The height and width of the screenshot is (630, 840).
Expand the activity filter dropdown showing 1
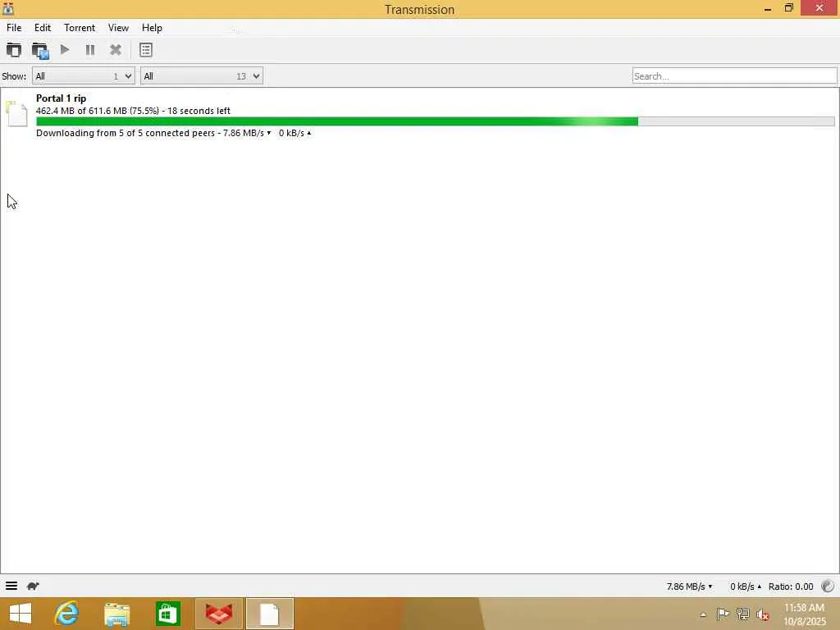tap(83, 76)
